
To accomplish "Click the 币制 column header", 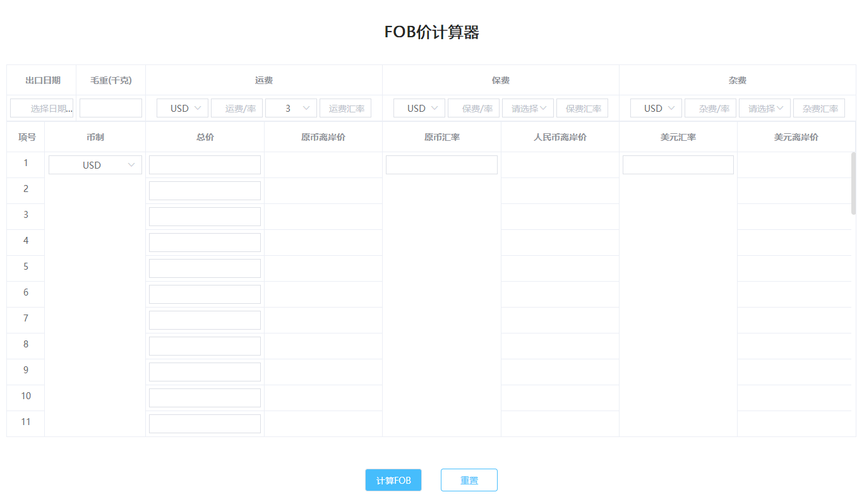I will coord(95,137).
